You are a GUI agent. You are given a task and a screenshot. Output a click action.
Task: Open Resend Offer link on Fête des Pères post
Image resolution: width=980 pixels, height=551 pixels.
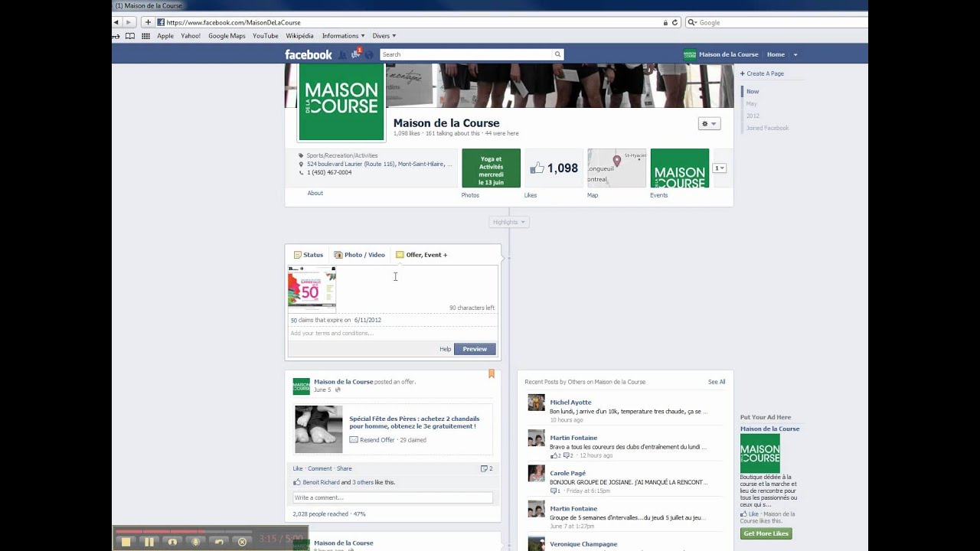coord(377,440)
